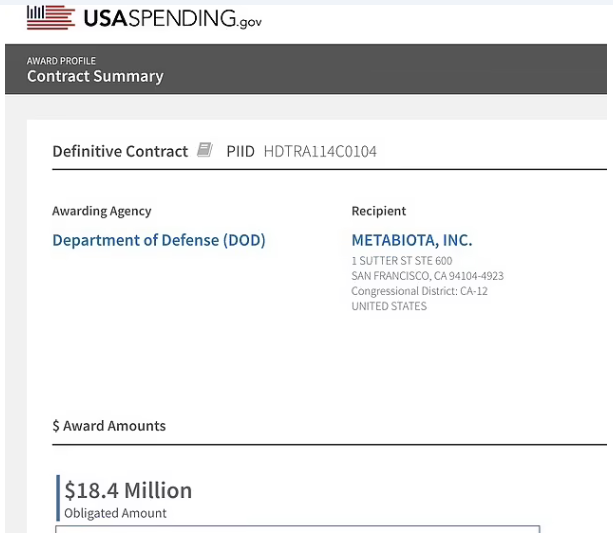Screen dimensions: 613x534
Task: Click the Congressional District: CA-12 text
Action: tap(419, 291)
